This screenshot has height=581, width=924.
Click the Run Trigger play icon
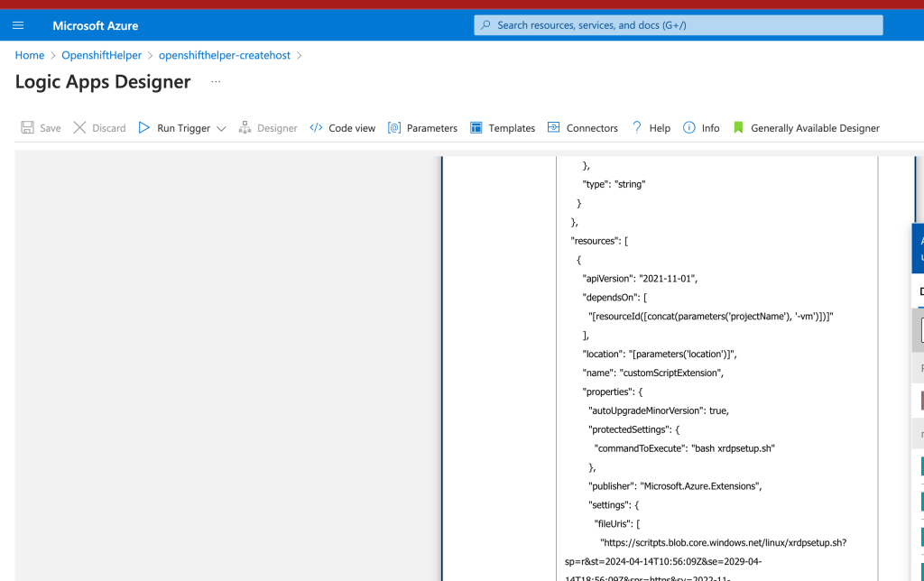(x=143, y=128)
